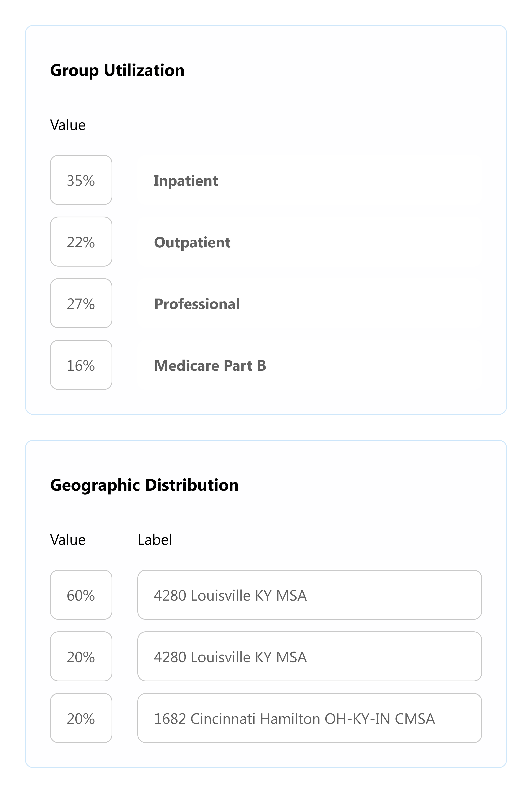Click the Geographic Distribution heading
This screenshot has width=532, height=793.
pos(144,485)
